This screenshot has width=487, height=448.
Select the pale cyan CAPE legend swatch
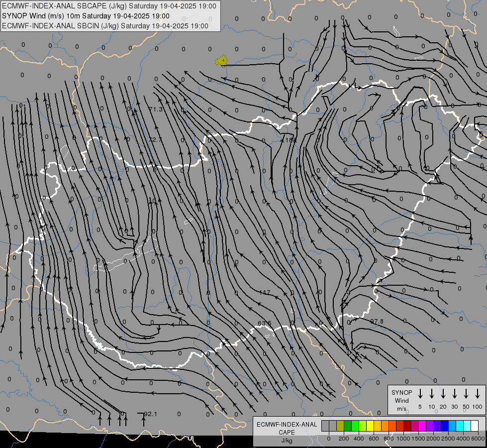point(467,426)
